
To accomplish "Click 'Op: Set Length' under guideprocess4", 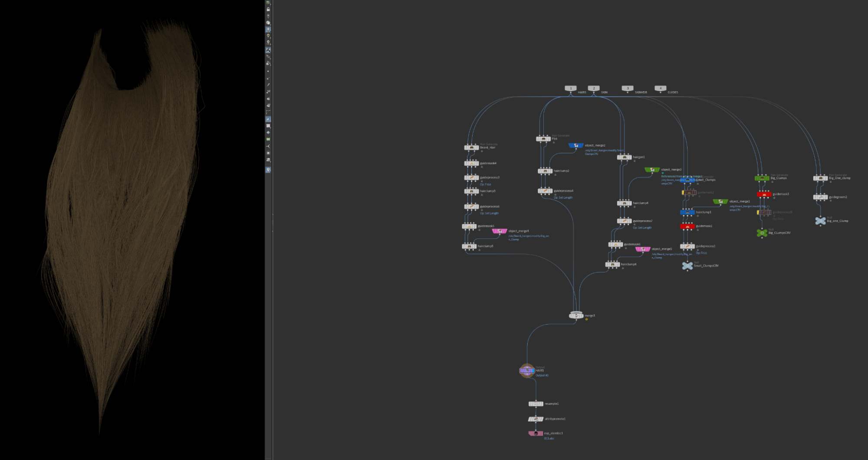I will point(563,198).
